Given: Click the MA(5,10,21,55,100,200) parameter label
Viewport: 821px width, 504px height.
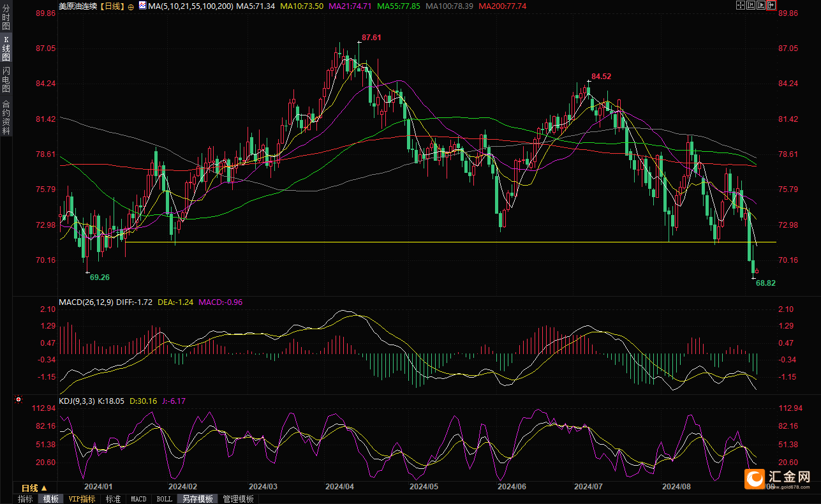Looking at the screenshot, I should [x=190, y=6].
